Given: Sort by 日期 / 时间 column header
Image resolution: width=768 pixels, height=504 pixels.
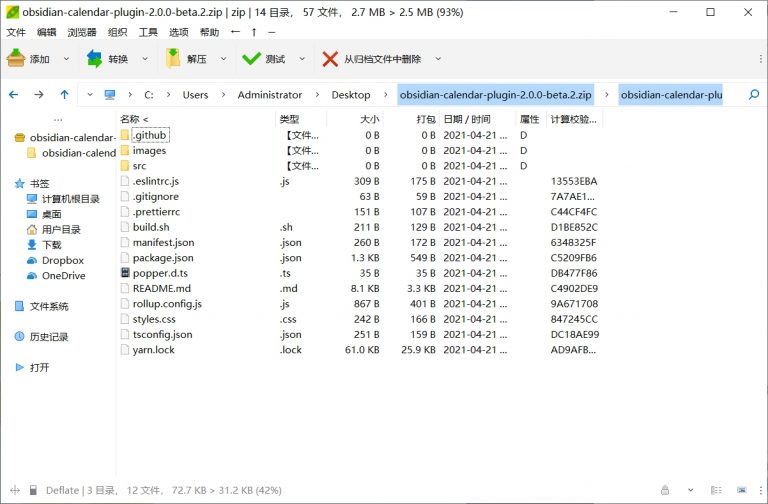Looking at the screenshot, I should (467, 119).
